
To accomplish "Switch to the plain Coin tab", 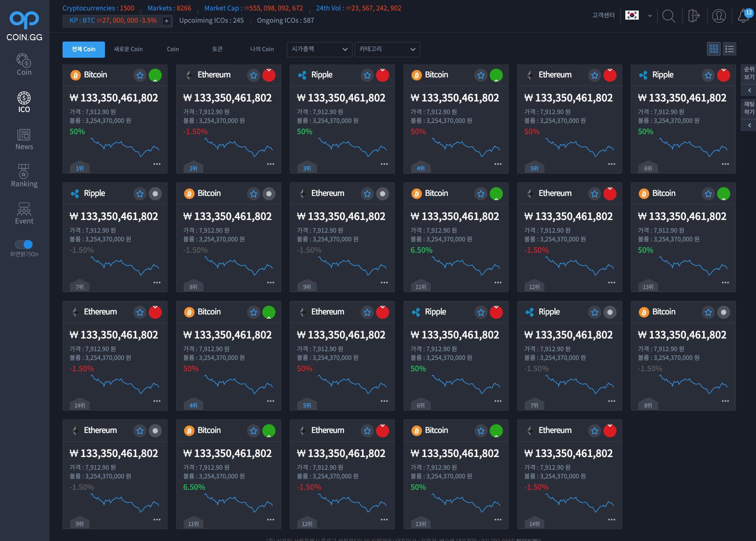I will [173, 49].
